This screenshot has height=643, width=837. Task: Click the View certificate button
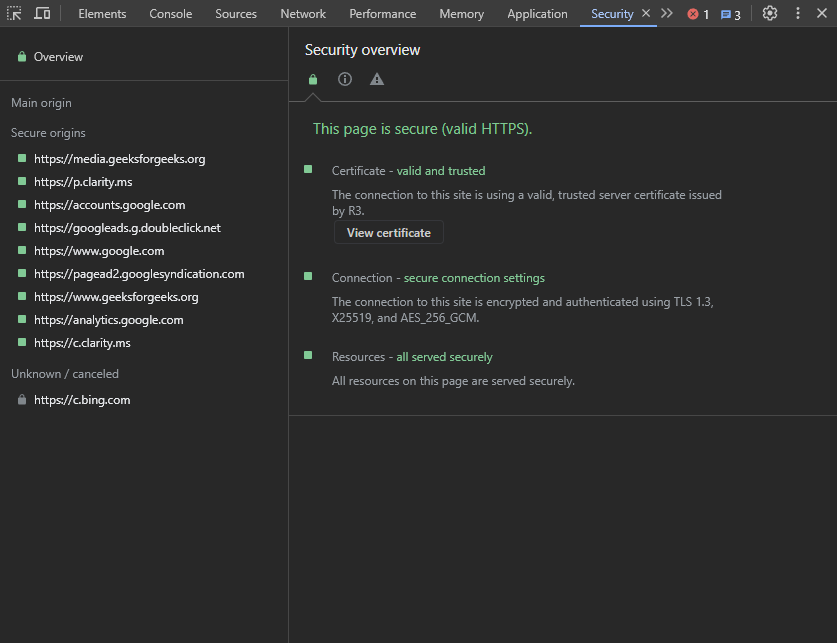[388, 233]
